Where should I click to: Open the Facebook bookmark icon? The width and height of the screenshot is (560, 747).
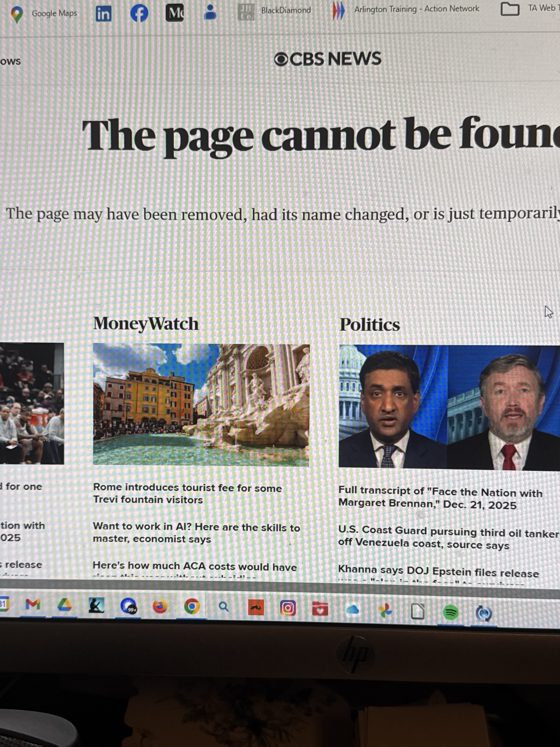(x=139, y=14)
